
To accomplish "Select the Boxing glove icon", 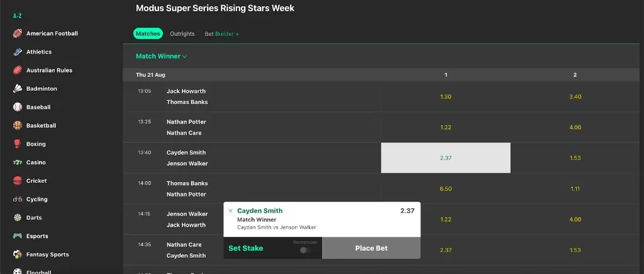I will [x=18, y=144].
